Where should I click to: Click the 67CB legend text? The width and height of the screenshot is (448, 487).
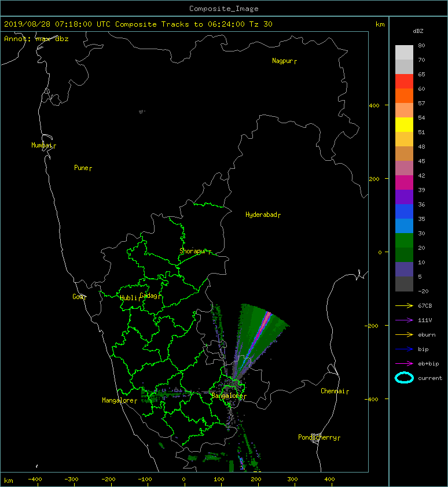point(425,306)
